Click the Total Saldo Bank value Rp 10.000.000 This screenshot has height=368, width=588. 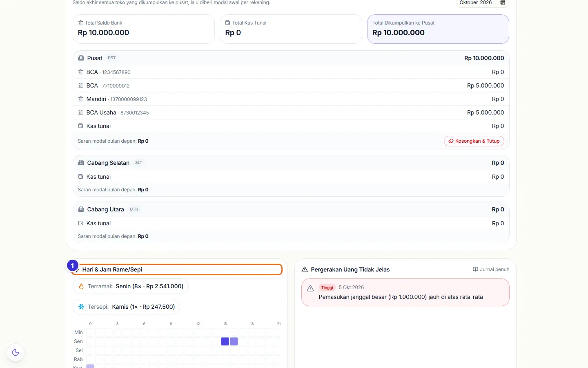click(103, 33)
